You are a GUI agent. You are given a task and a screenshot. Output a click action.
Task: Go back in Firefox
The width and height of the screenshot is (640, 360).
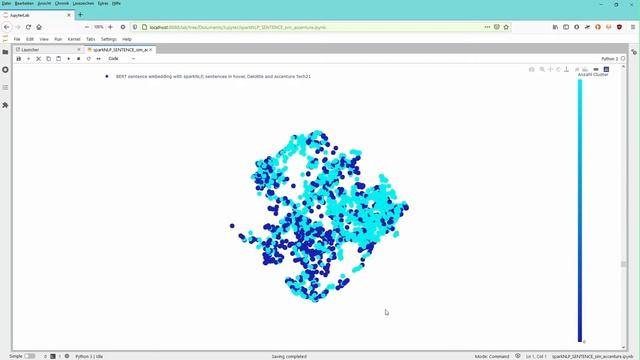click(7, 27)
